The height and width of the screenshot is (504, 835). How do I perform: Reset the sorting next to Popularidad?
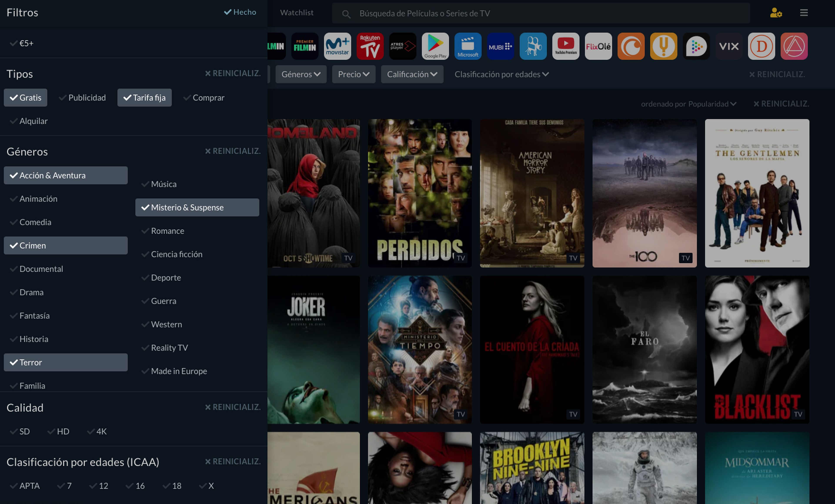781,104
